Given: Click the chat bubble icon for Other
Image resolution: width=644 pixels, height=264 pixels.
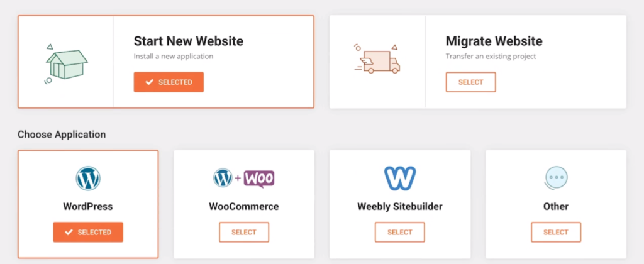Looking at the screenshot, I should click(x=556, y=179).
